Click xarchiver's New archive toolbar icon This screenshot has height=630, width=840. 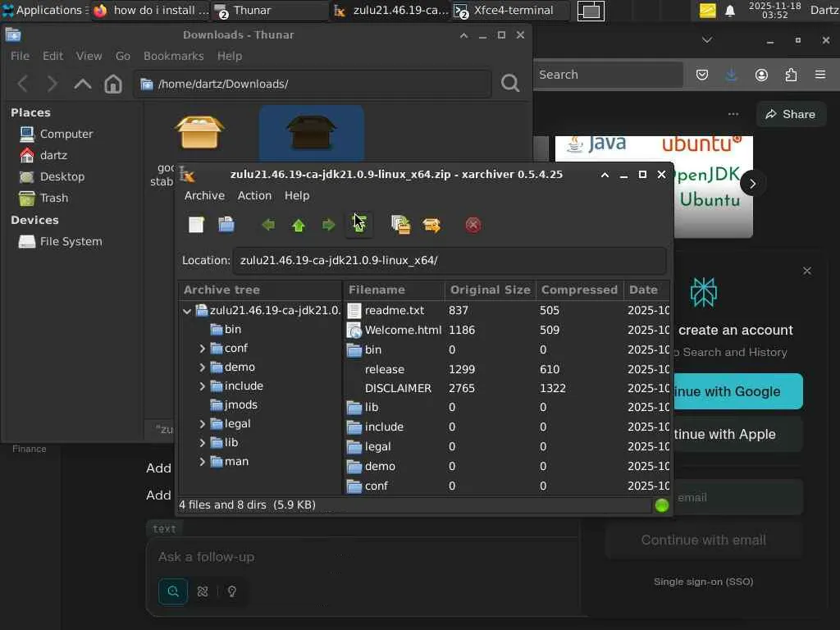pyautogui.click(x=196, y=225)
